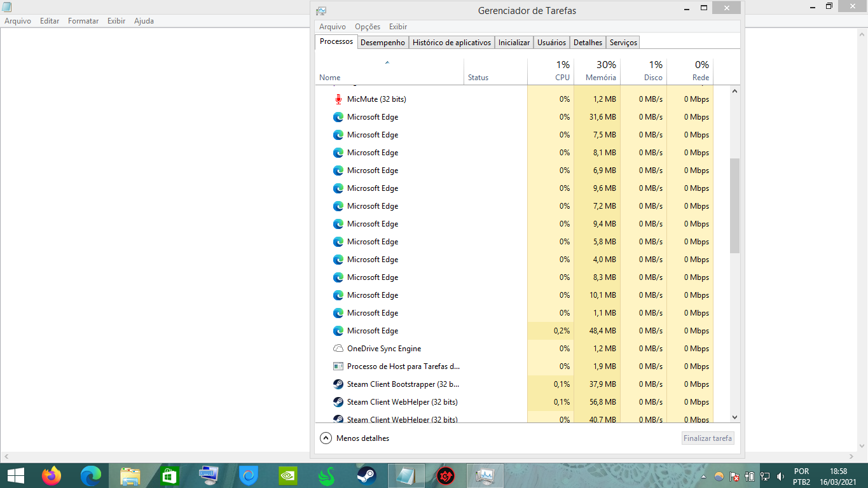
Task: Open the Ajuda menu in Notepad
Action: pos(144,21)
